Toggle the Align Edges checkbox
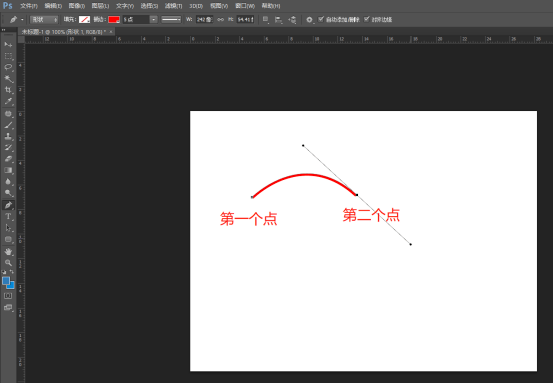This screenshot has width=554, height=383. pos(366,19)
